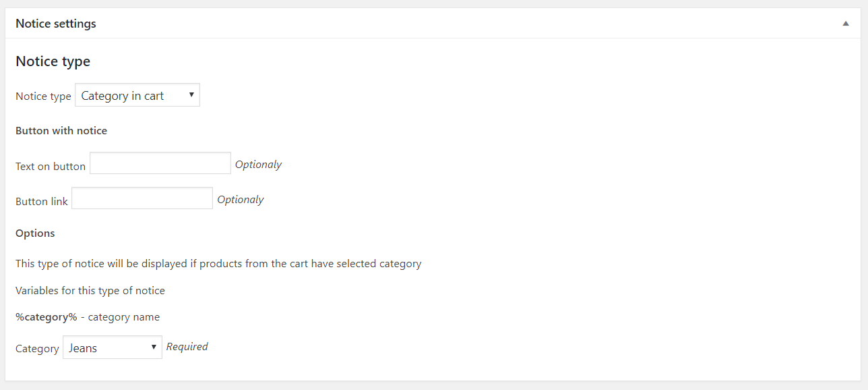This screenshot has height=390, width=868.
Task: Click inside the Button link field
Action: click(142, 198)
